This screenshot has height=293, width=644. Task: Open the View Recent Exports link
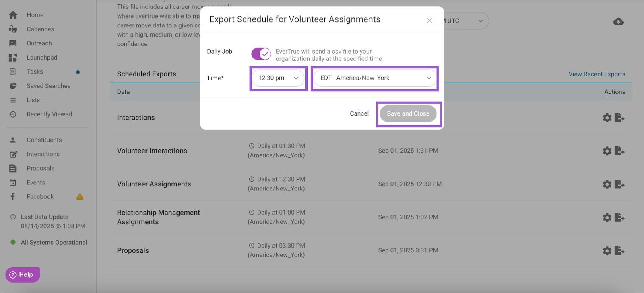(597, 74)
